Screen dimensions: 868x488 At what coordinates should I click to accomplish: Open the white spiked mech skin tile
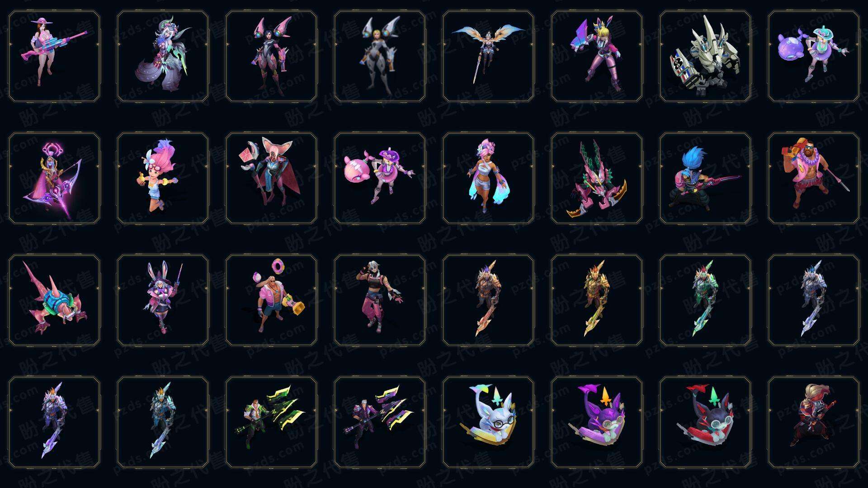(705, 56)
